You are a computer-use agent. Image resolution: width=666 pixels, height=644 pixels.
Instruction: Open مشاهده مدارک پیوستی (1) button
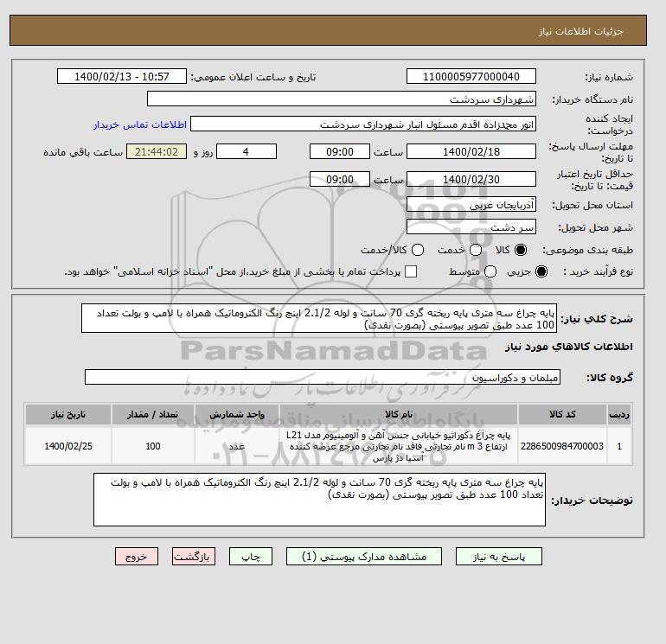364,556
